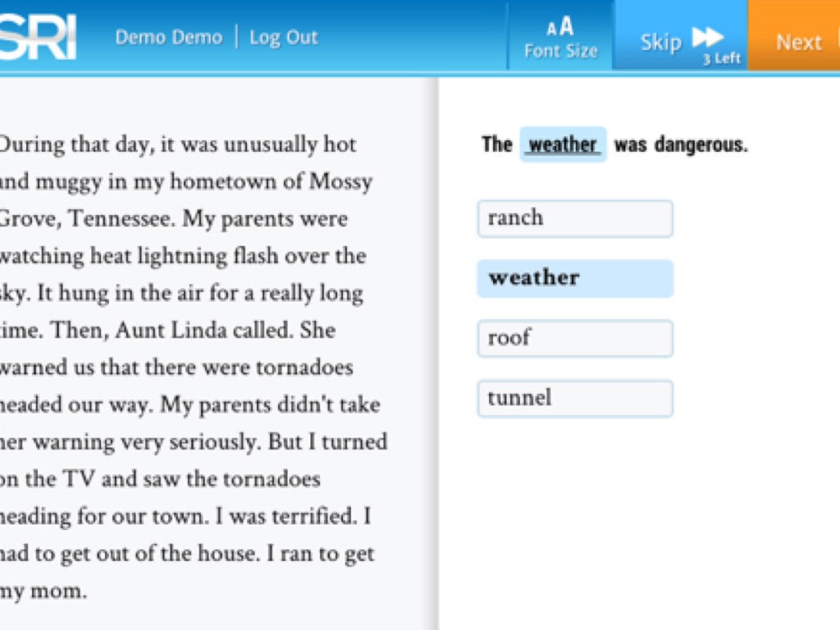The height and width of the screenshot is (630, 840).
Task: Click the SRI logo
Action: point(37,39)
